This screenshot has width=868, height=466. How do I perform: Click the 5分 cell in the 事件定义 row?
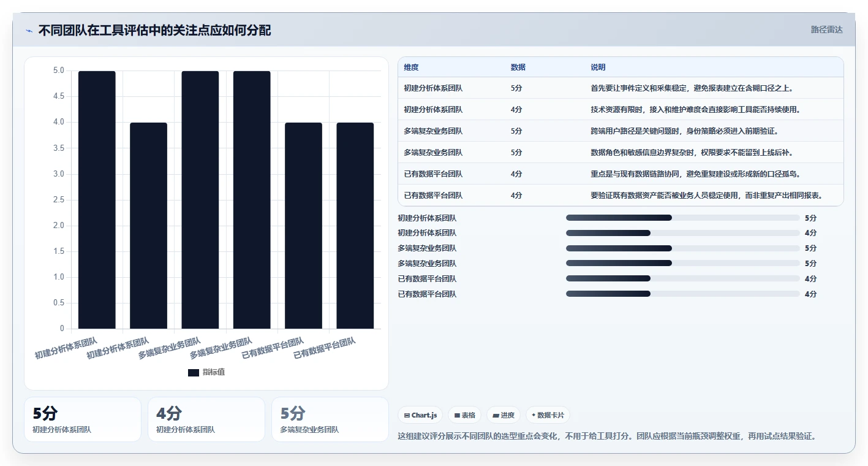(x=516, y=88)
